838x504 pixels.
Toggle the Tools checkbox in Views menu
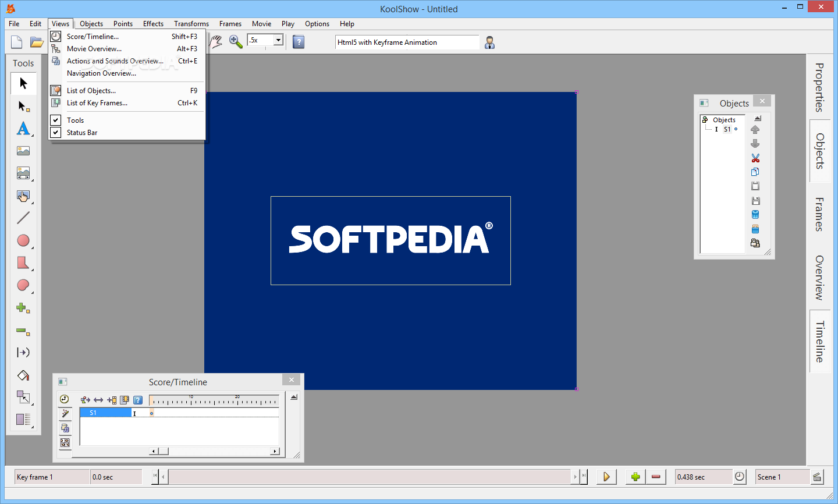[56, 120]
